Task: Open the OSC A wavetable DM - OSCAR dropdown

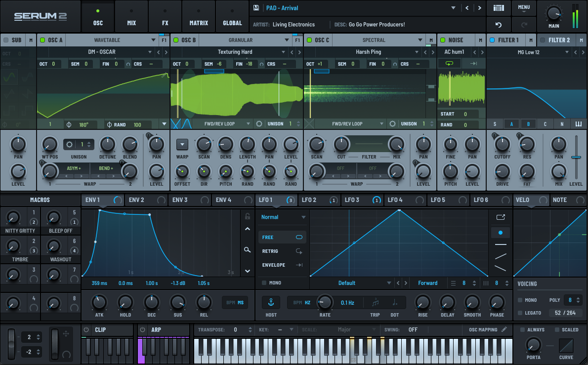Action: click(103, 52)
